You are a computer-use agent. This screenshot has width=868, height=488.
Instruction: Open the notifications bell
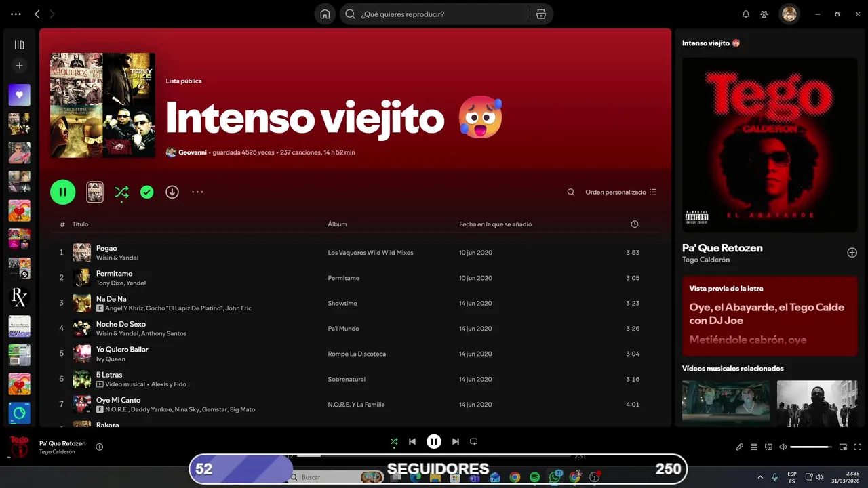point(746,14)
